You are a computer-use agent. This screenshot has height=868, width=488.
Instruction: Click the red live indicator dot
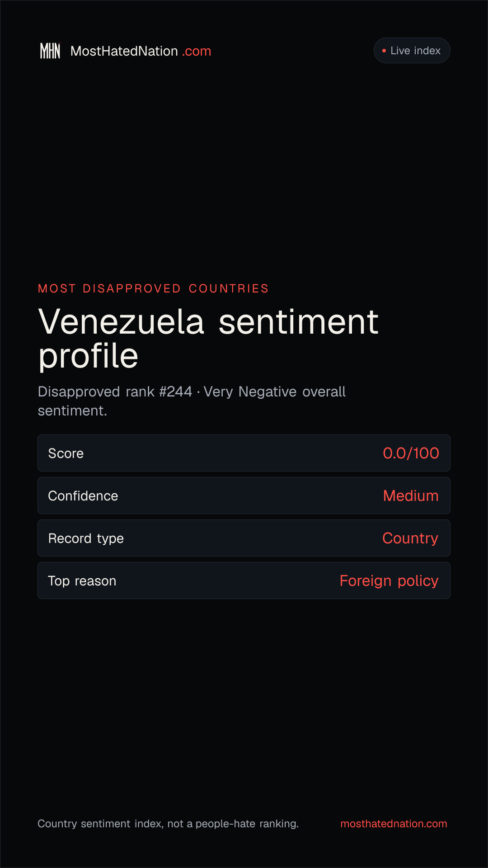click(x=384, y=51)
